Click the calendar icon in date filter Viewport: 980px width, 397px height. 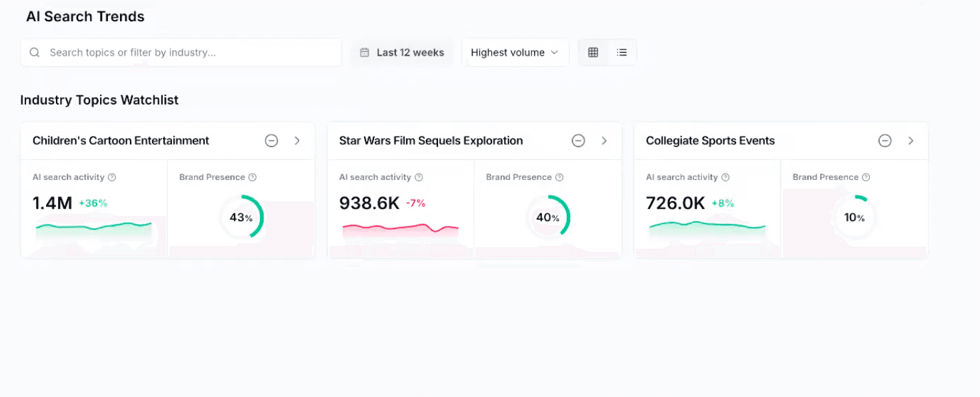tap(365, 53)
